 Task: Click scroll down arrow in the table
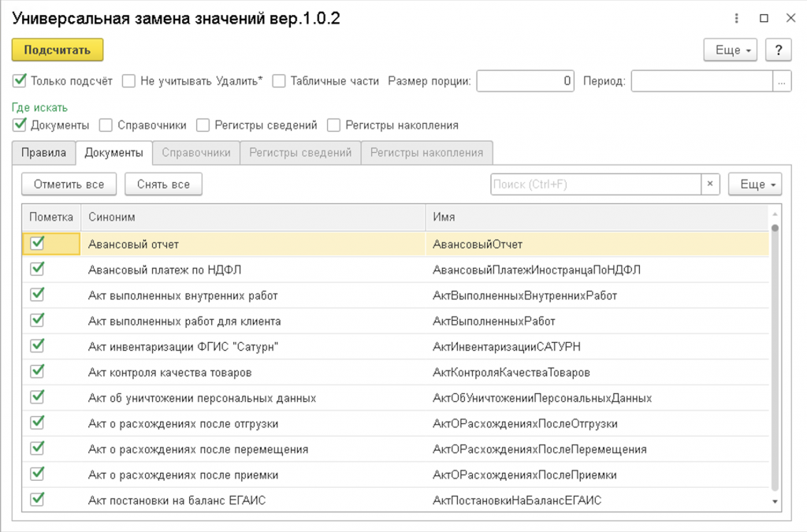point(775,501)
